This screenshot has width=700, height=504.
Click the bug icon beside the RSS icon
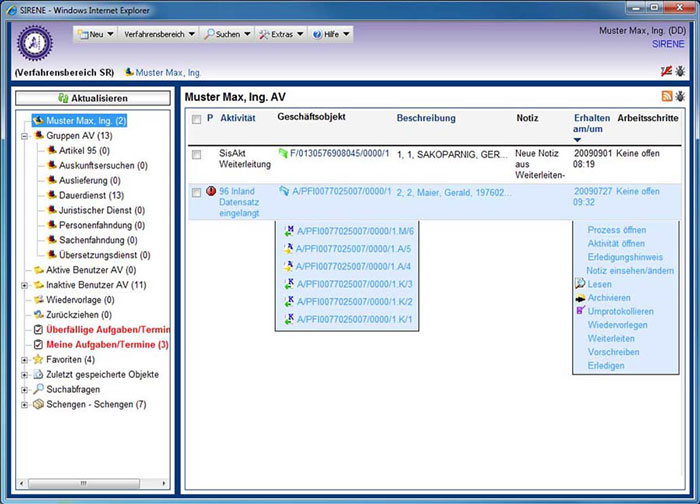pyautogui.click(x=680, y=96)
